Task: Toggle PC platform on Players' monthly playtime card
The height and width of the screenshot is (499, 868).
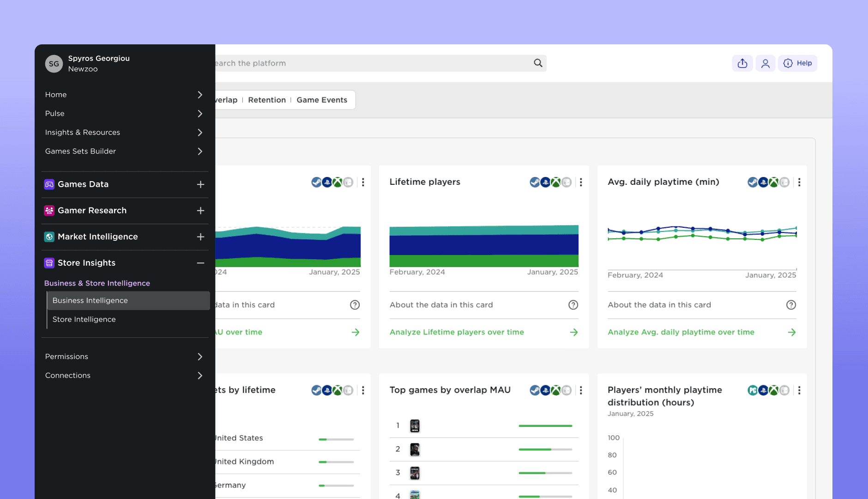Action: 753,390
